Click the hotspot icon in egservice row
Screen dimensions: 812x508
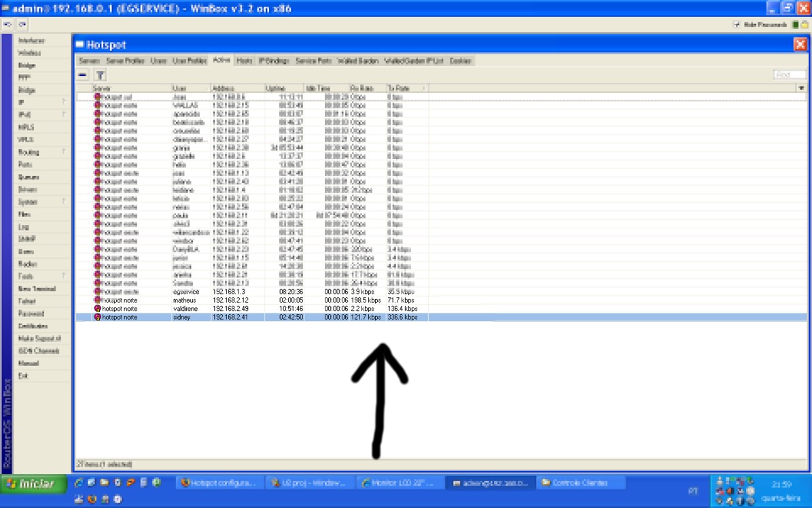97,292
